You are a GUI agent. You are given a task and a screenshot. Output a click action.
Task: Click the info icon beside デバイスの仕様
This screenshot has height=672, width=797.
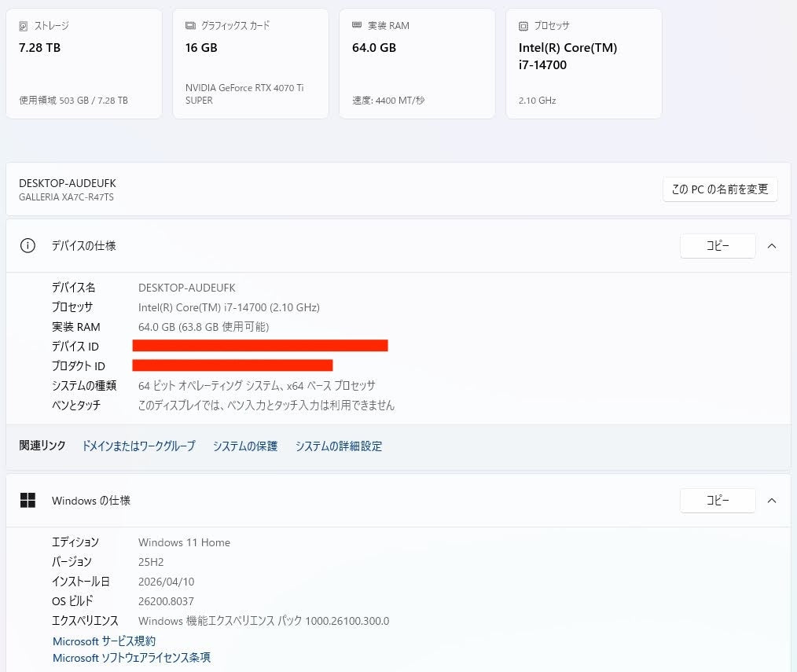[28, 246]
